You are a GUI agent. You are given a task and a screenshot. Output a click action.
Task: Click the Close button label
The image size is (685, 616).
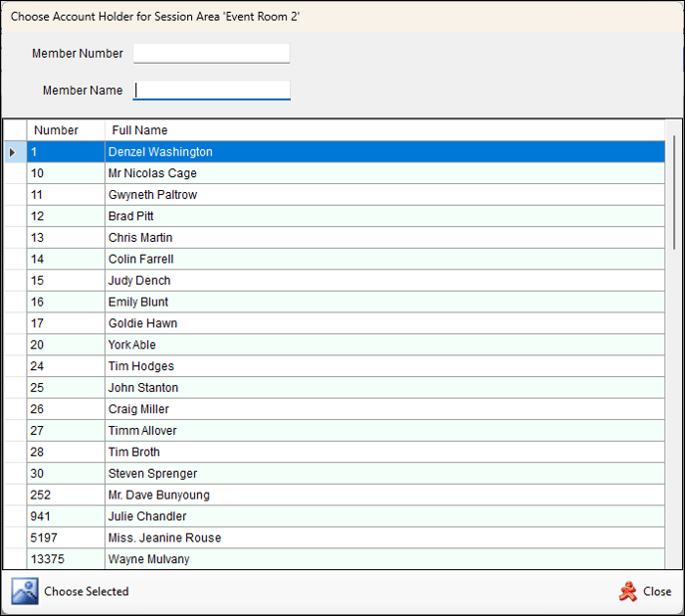point(657,591)
